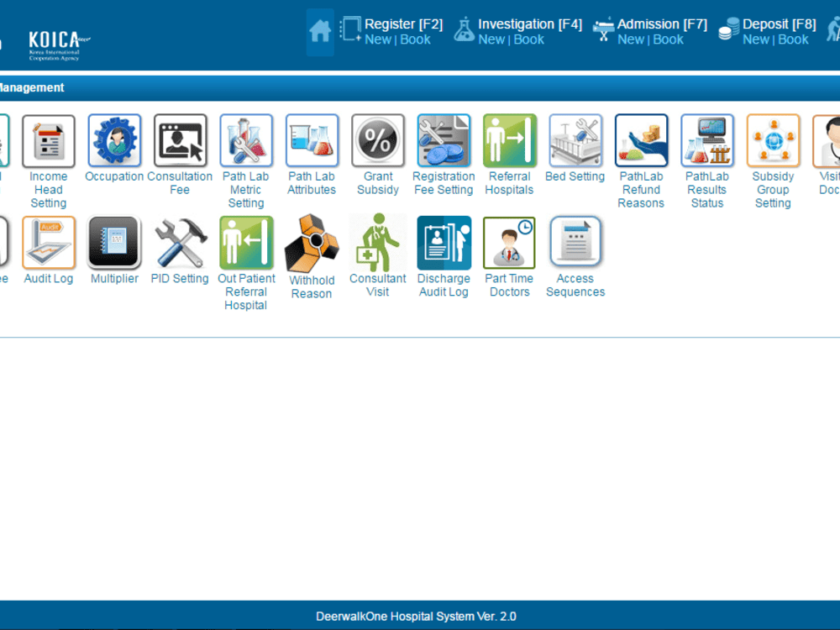Open the Multiplier notebook icon
Screen dimensions: 840x630
click(114, 243)
